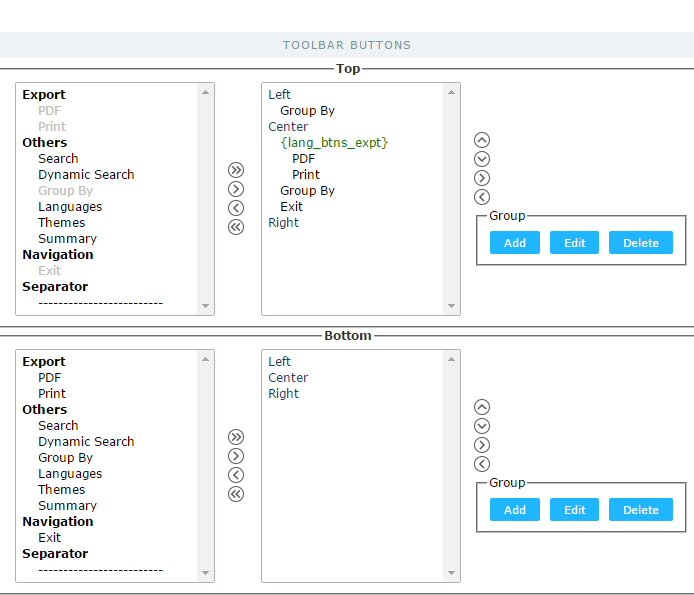
Task: Select Group By under Center in Top list
Action: pos(307,191)
